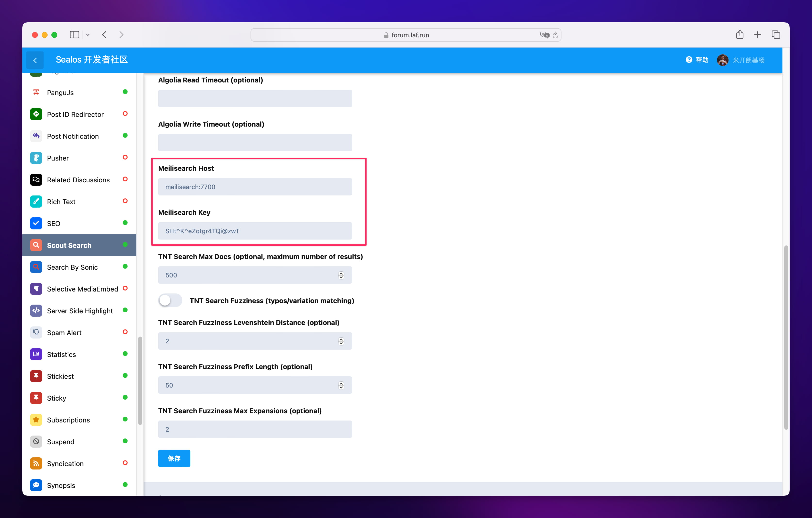The height and width of the screenshot is (518, 812).
Task: Click the Meilisearch Key input field
Action: click(x=255, y=231)
